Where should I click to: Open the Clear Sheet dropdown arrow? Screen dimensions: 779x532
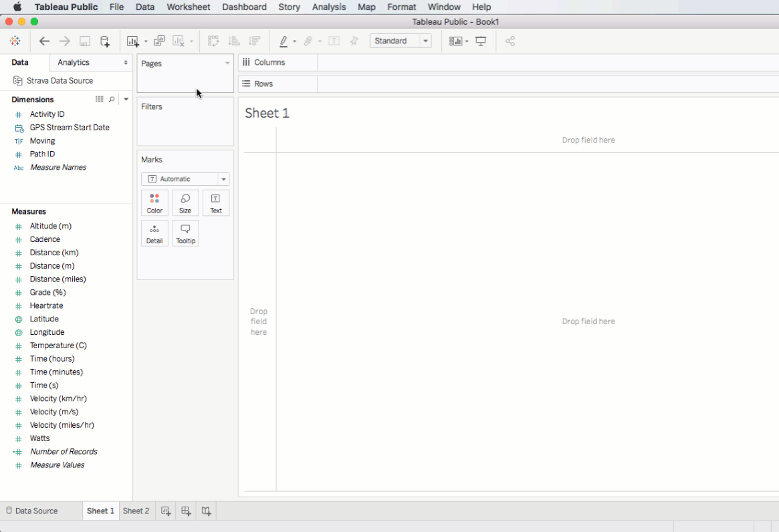[x=191, y=41]
